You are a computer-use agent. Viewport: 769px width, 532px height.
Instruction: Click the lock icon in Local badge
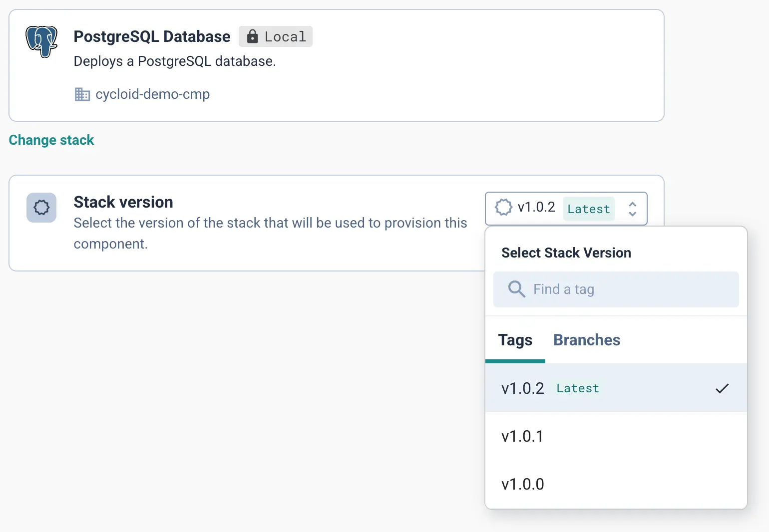[253, 36]
